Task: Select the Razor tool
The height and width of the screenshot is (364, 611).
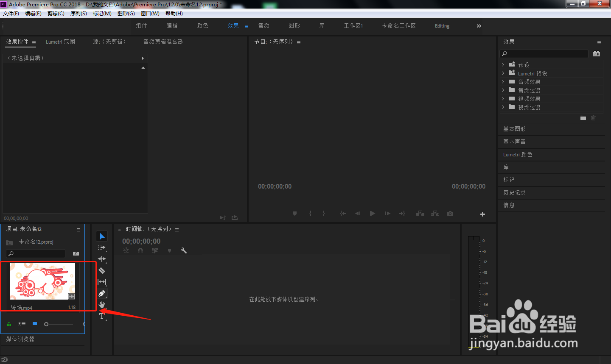Action: click(x=102, y=270)
